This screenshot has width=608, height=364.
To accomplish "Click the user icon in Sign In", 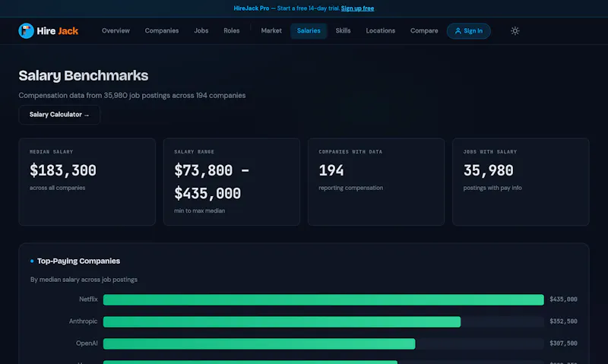I will tap(458, 30).
